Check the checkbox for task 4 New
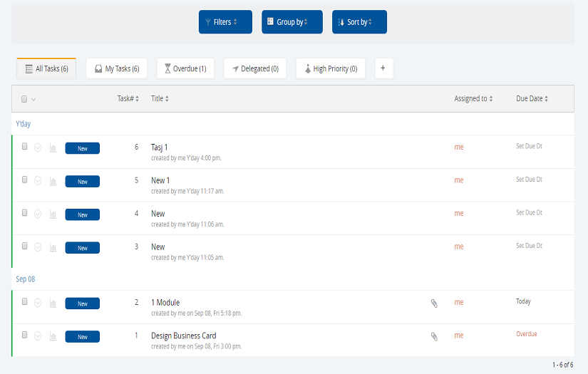The image size is (588, 374). [x=25, y=212]
